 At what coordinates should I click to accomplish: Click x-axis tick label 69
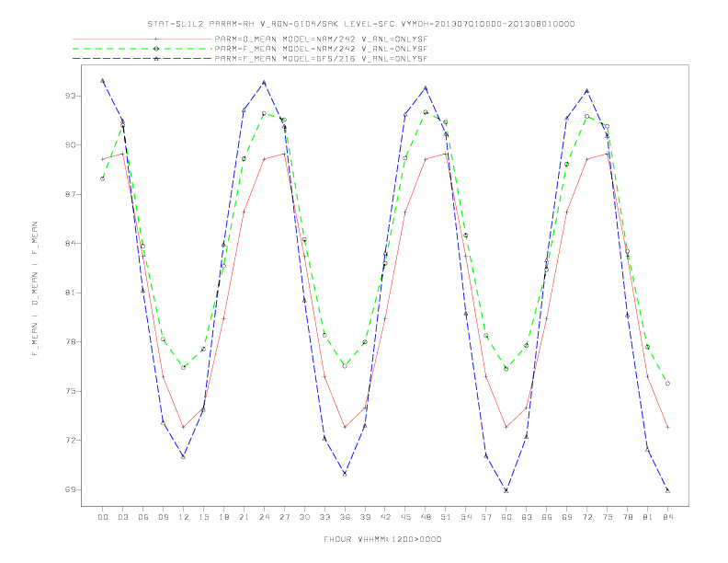(x=567, y=517)
